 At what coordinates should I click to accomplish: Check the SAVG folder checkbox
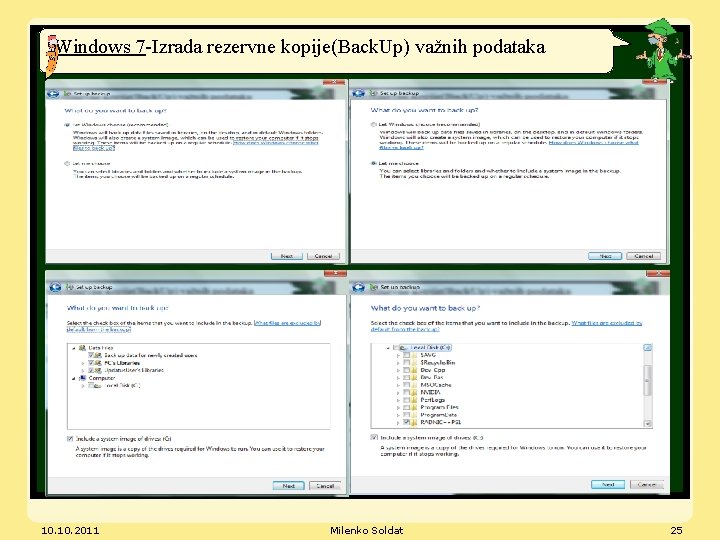click(406, 355)
